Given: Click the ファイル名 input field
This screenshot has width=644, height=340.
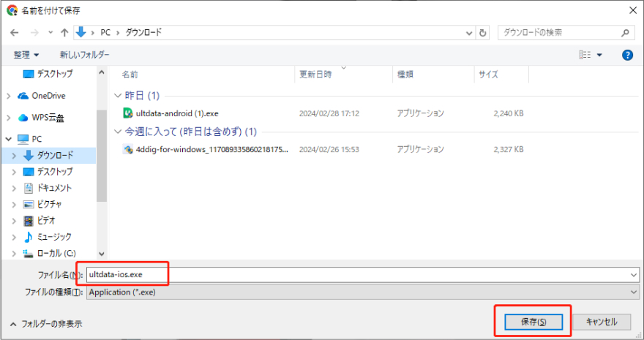Looking at the screenshot, I should pos(359,274).
